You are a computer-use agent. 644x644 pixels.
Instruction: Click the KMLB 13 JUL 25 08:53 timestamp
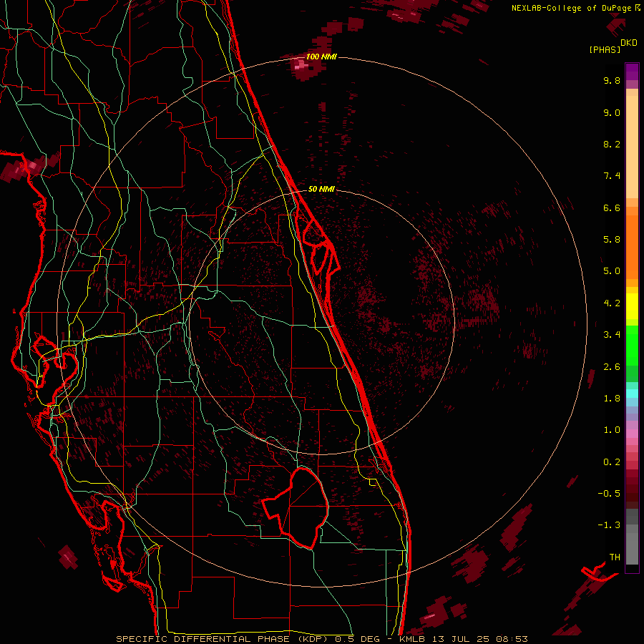(463, 639)
